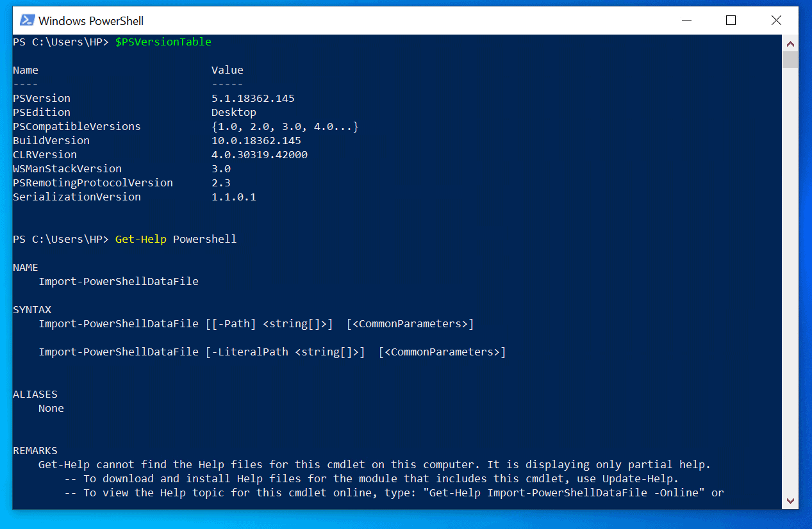Click the scrollbar down arrow
This screenshot has height=529, width=812.
790,501
